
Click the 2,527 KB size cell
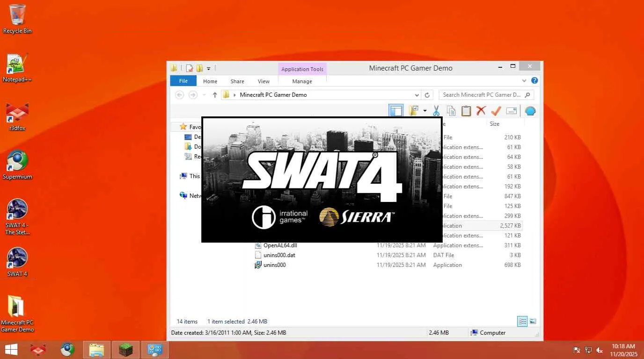pos(510,226)
